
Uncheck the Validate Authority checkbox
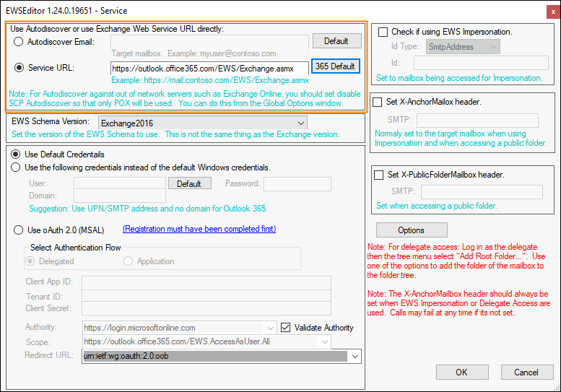(285, 328)
